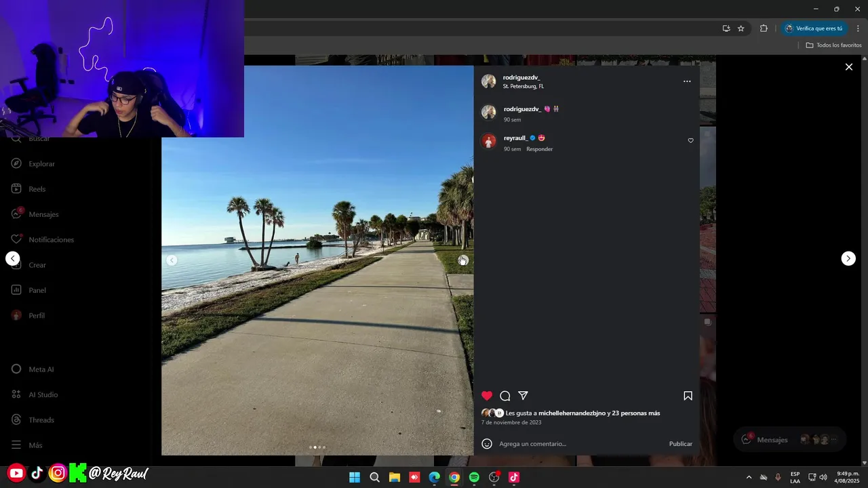Close the post viewer with the X
Viewport: 868px width, 488px height.
848,66
